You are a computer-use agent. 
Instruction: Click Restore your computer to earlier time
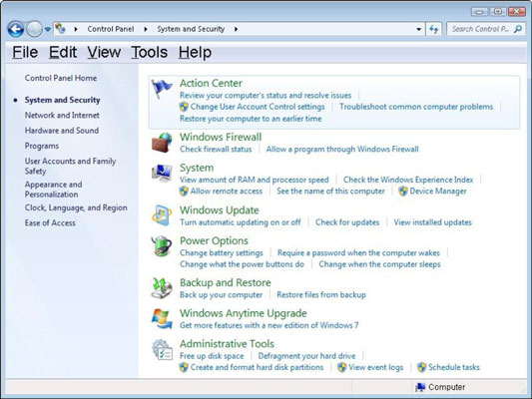tap(251, 119)
